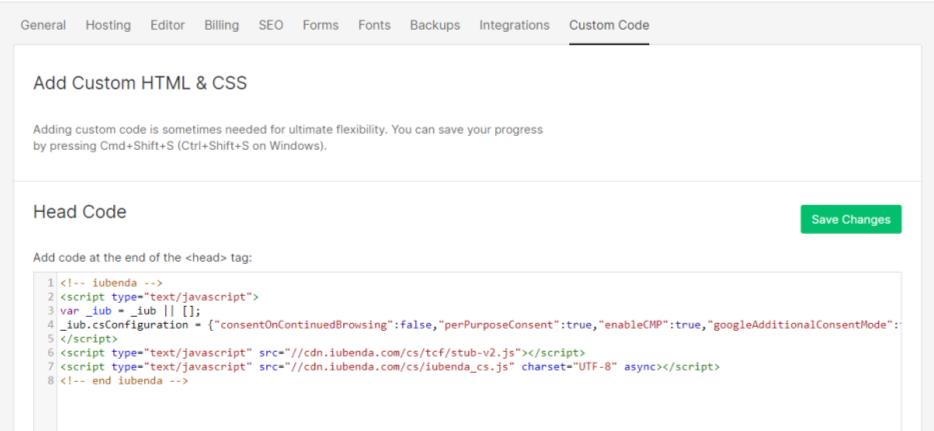This screenshot has height=431, width=934.
Task: Click the closing '</script>' on line 5
Action: tap(89, 339)
